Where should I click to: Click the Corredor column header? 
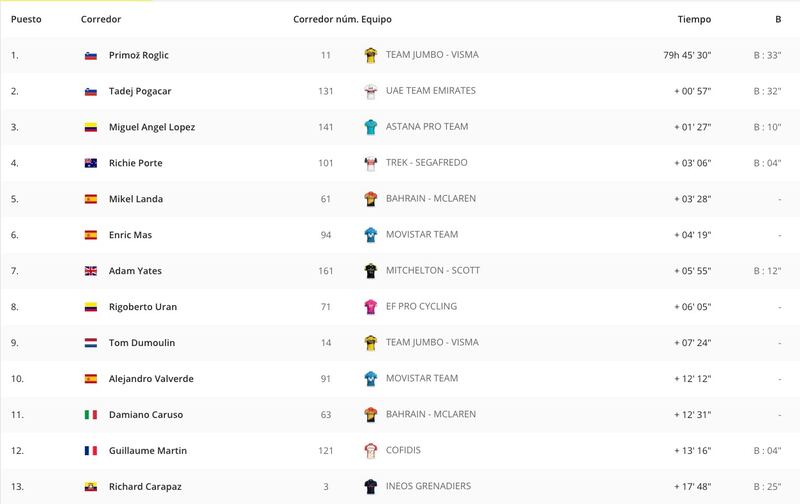[x=101, y=19]
